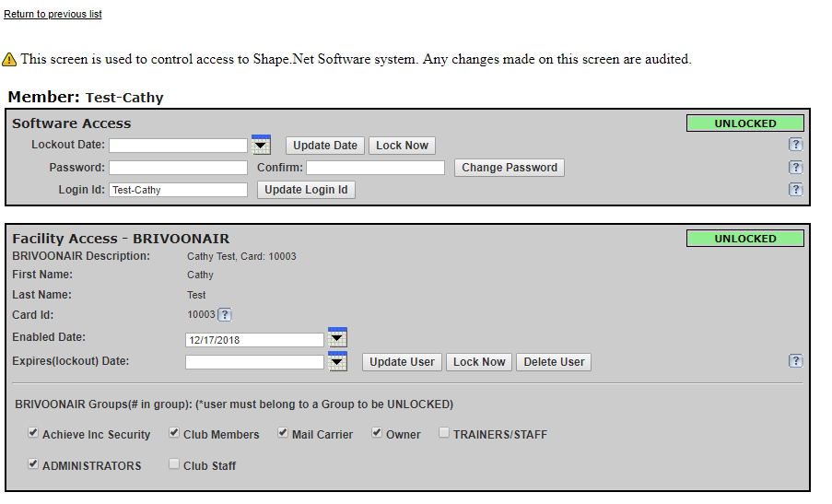Image resolution: width=832 pixels, height=504 pixels.
Task: Toggle the Mail Carrier group checkbox
Action: tap(283, 433)
